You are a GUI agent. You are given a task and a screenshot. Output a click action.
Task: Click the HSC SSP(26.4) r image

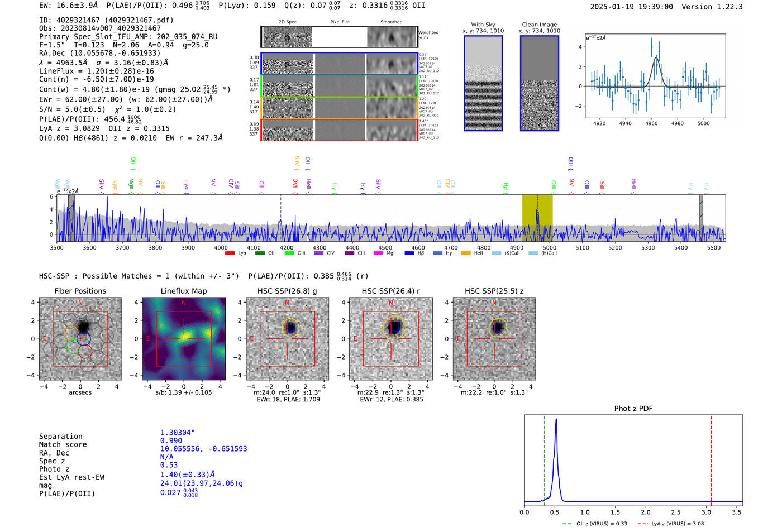point(391,339)
